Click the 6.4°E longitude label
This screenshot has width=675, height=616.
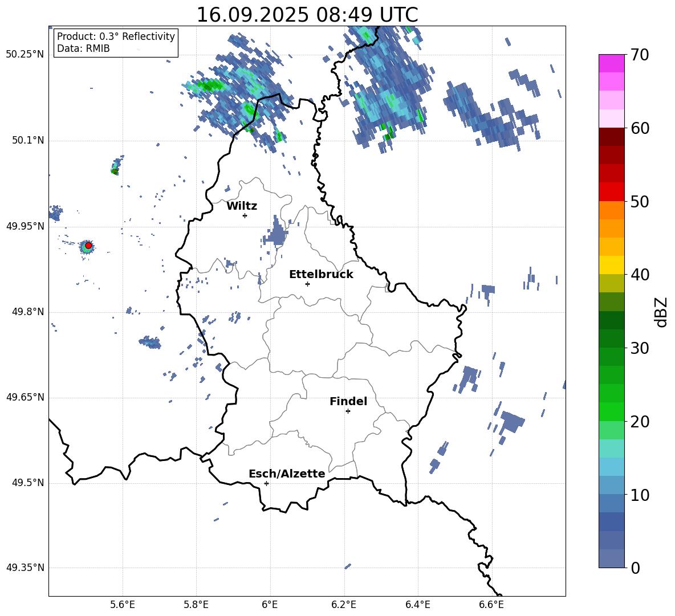(x=417, y=605)
